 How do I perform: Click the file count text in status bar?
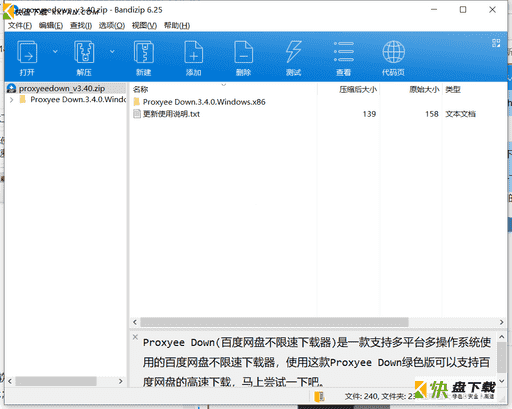(x=380, y=396)
